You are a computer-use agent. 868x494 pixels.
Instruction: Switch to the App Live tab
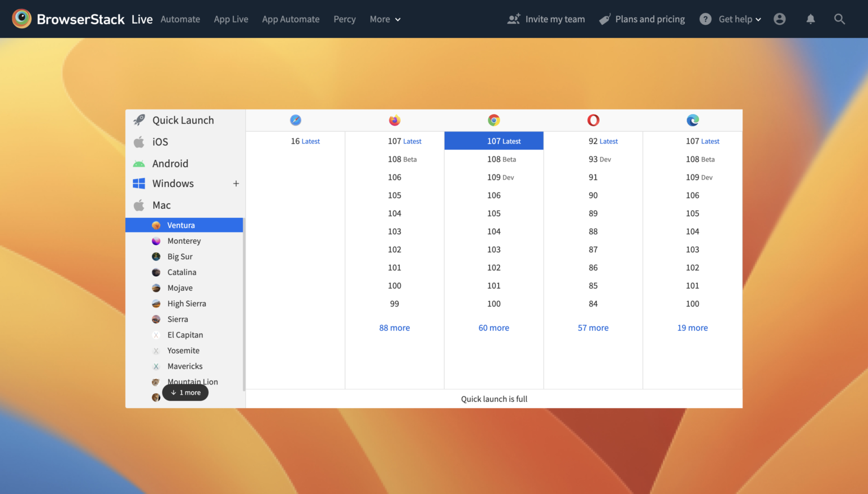click(231, 19)
